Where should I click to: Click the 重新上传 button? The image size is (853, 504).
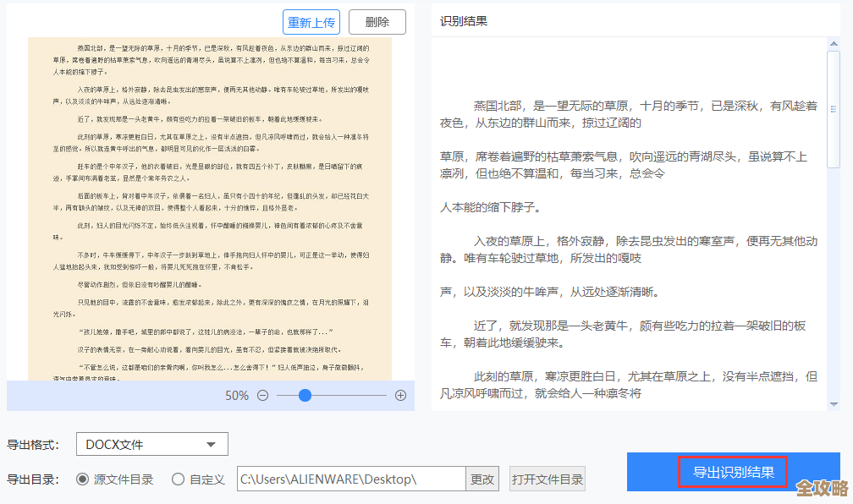click(x=311, y=23)
